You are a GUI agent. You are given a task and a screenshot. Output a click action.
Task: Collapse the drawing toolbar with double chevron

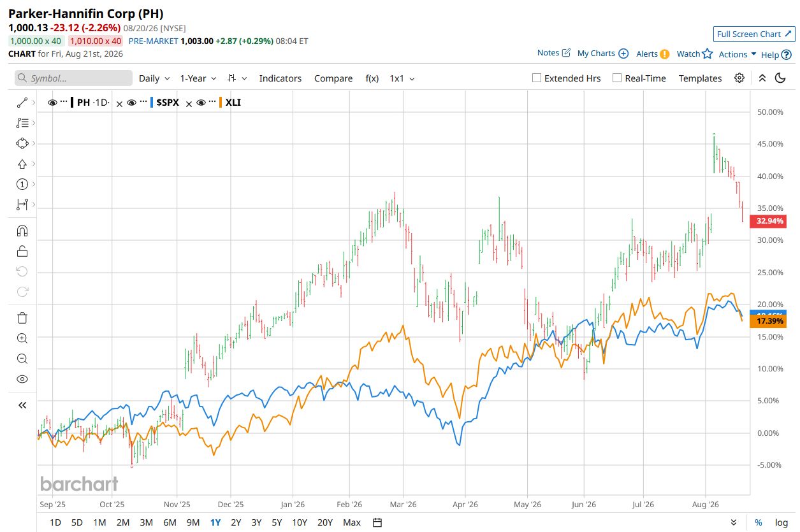pyautogui.click(x=22, y=405)
